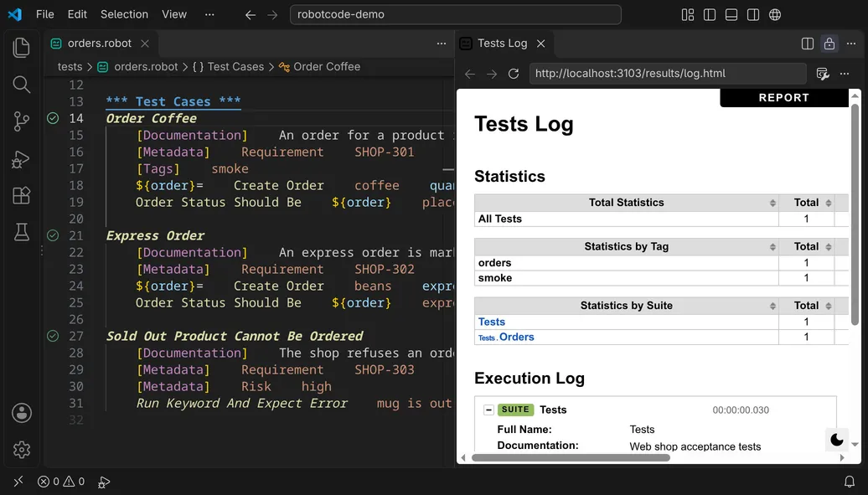Toggle the primary side bar
This screenshot has height=495, width=868.
pyautogui.click(x=710, y=15)
